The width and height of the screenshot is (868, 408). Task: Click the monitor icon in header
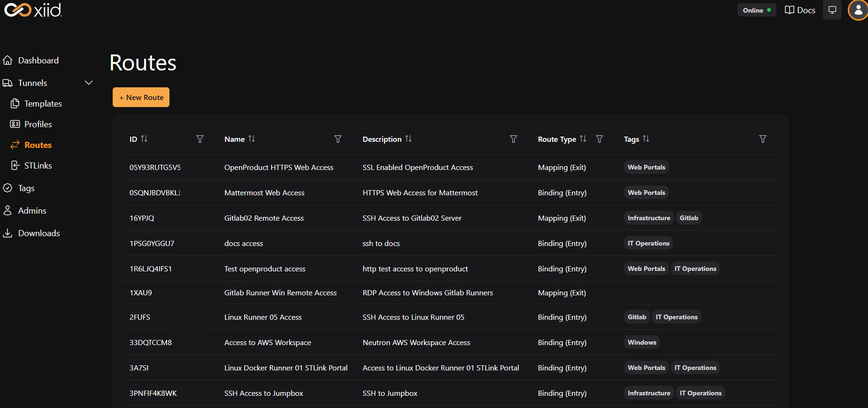[x=832, y=10]
